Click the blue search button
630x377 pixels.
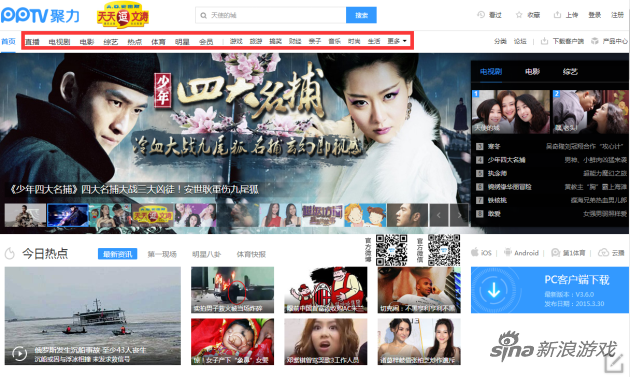pyautogui.click(x=361, y=15)
